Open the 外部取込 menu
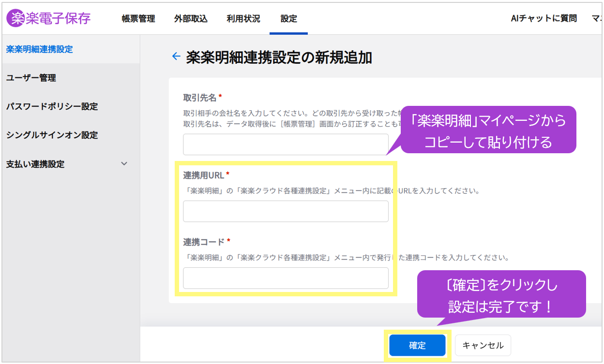604x364 pixels. pyautogui.click(x=191, y=19)
